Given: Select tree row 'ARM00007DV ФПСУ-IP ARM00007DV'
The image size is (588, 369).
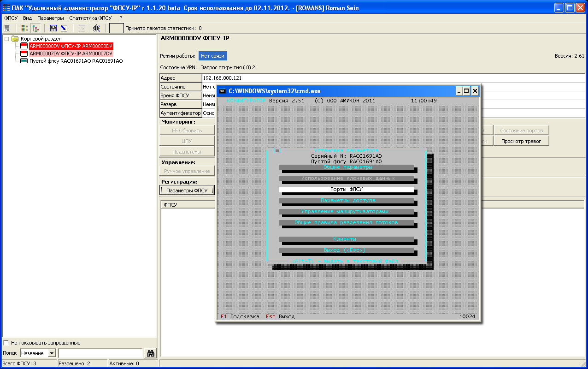Looking at the screenshot, I should [71, 54].
